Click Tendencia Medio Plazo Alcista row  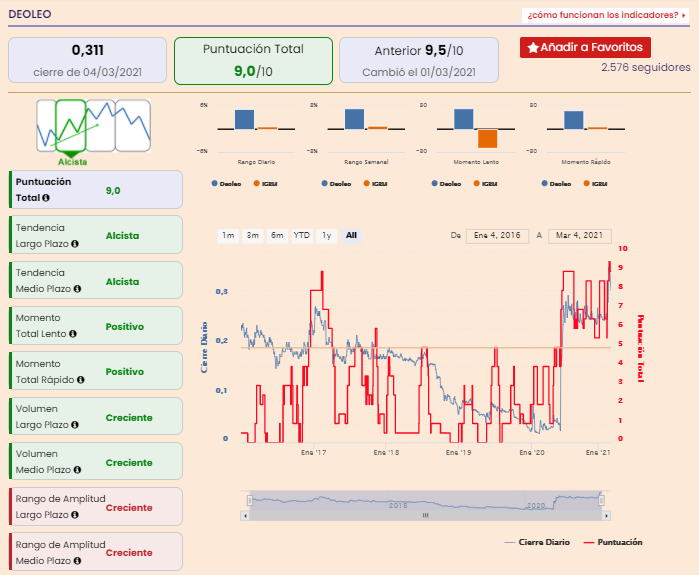(x=96, y=280)
